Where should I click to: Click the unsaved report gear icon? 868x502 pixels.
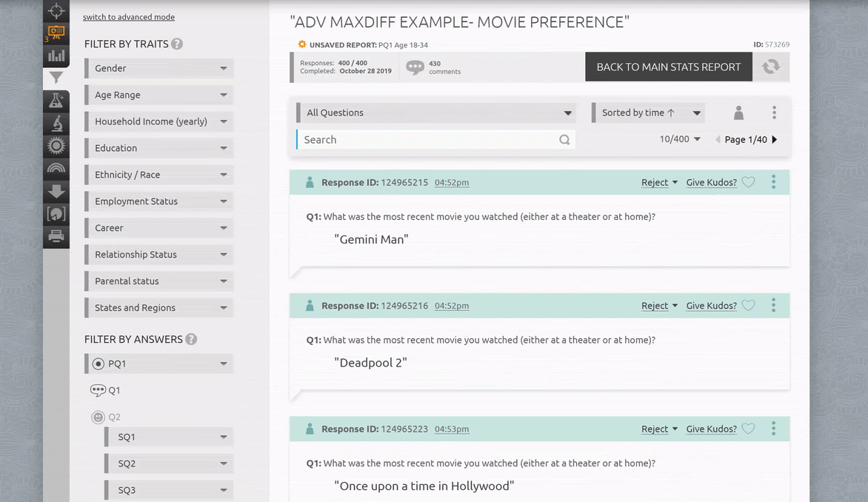coord(301,44)
